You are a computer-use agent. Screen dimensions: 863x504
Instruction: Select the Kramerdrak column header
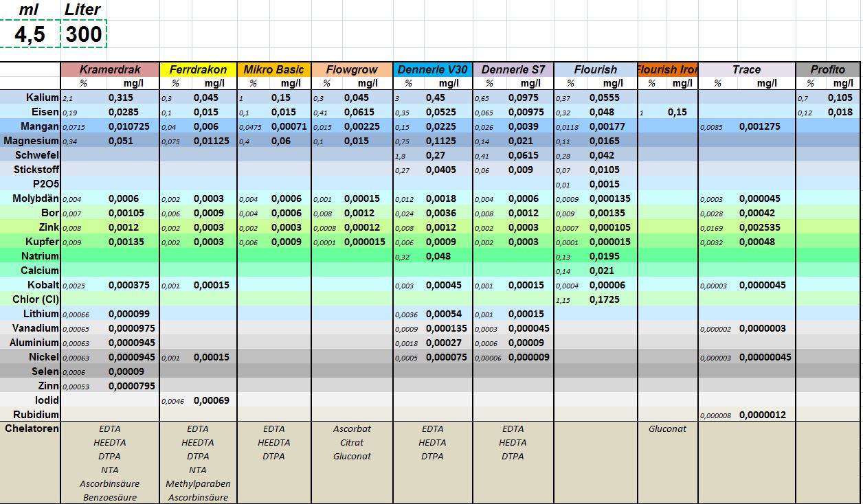[110, 69]
